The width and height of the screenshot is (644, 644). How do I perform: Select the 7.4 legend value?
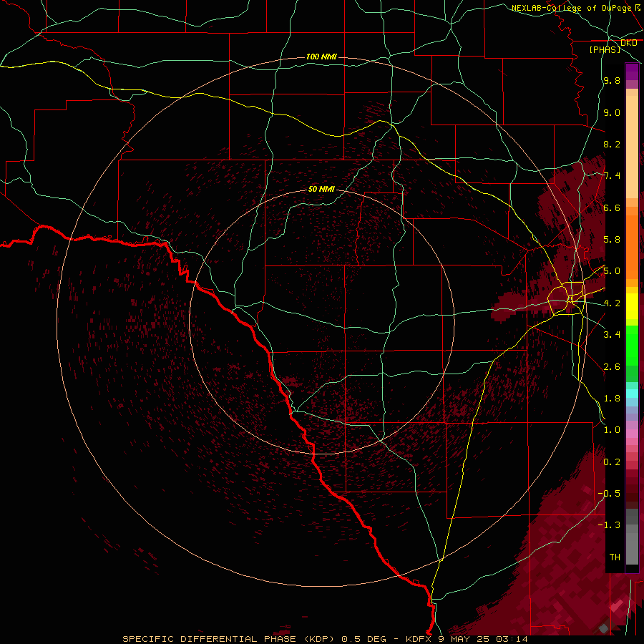[612, 176]
